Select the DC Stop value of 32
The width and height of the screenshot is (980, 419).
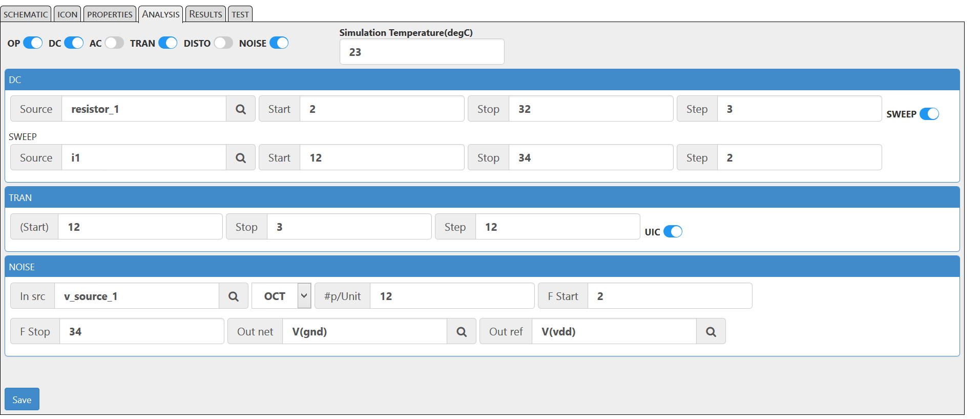(x=590, y=109)
